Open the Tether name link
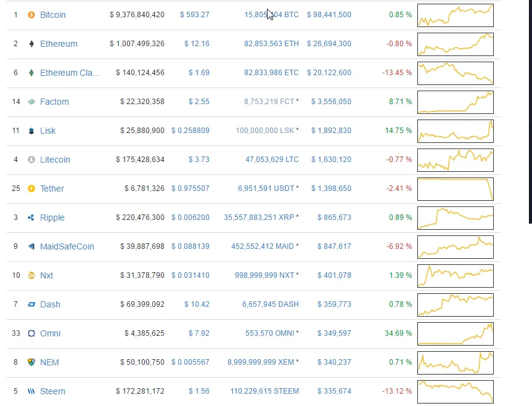Viewport: 532px width, 406px height. tap(52, 189)
